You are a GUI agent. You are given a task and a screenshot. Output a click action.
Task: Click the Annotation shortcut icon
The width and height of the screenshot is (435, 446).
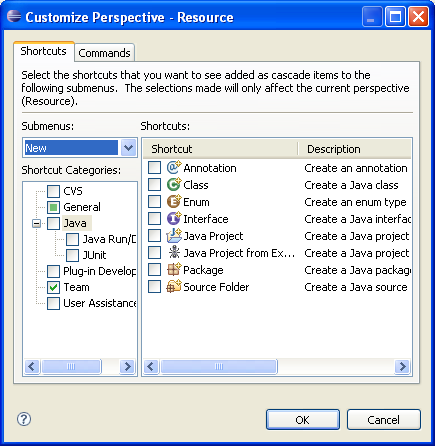coord(174,167)
